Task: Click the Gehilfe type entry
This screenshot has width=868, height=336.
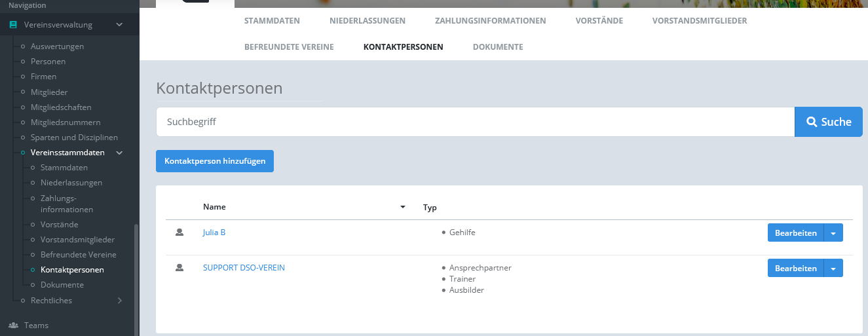Action: 462,233
